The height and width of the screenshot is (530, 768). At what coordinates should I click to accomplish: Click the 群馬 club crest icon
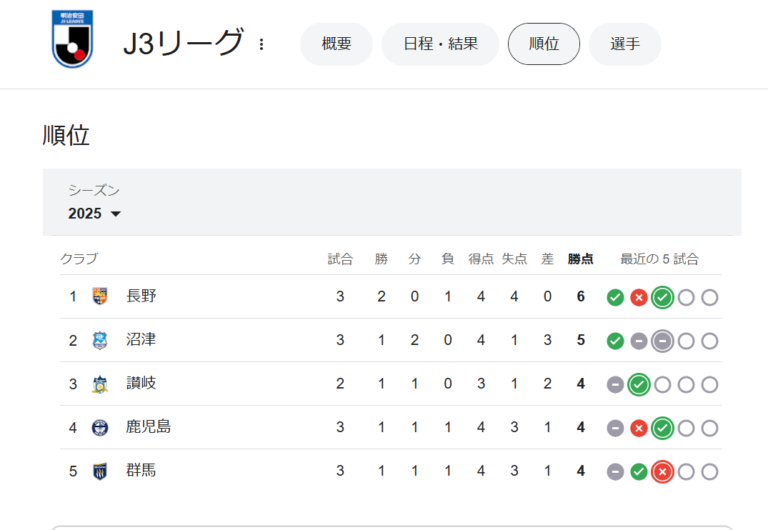pos(100,471)
